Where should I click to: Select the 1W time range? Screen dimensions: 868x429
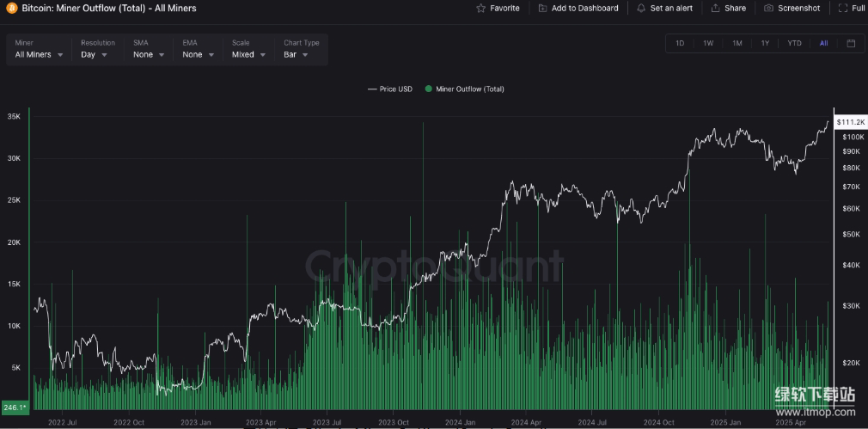708,43
